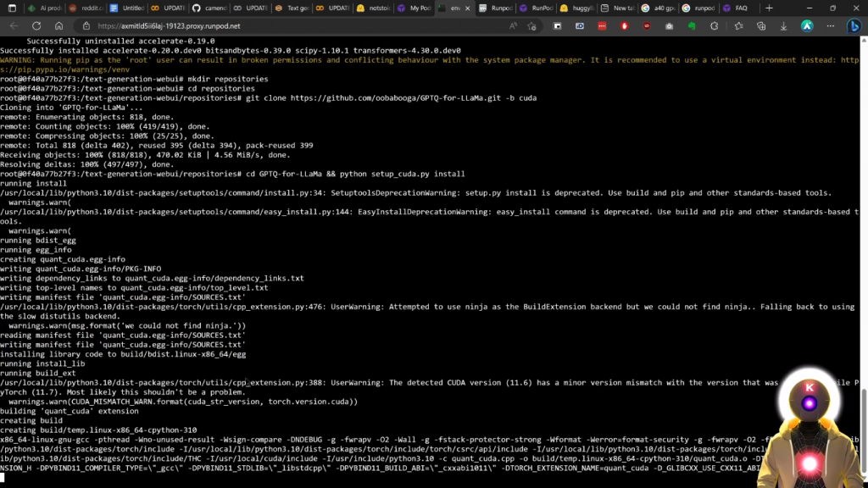
Task: Open the Bing Copilot sidebar button
Action: point(854,26)
